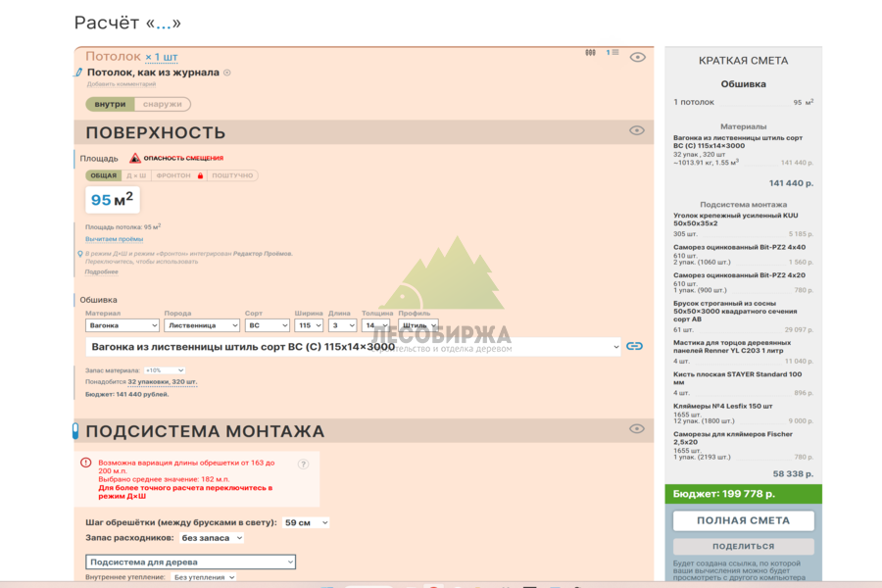
Task: Open the product dropdown 'Вагонка из лиственницы штиль'
Action: (x=353, y=347)
